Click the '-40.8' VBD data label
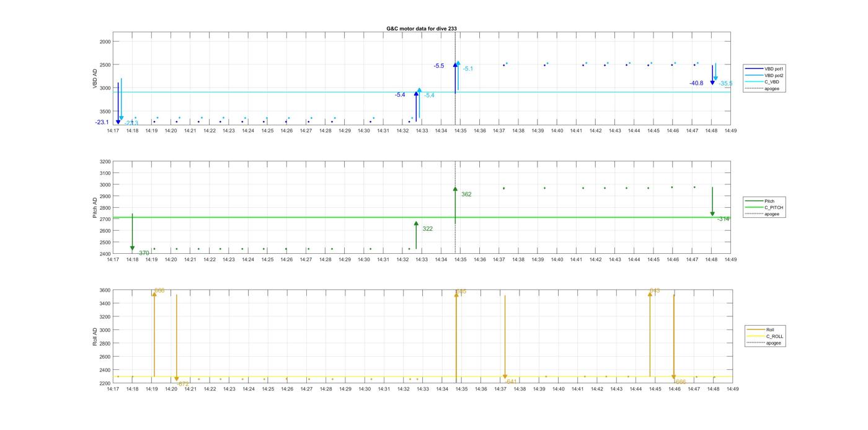868x430 pixels. (x=696, y=83)
